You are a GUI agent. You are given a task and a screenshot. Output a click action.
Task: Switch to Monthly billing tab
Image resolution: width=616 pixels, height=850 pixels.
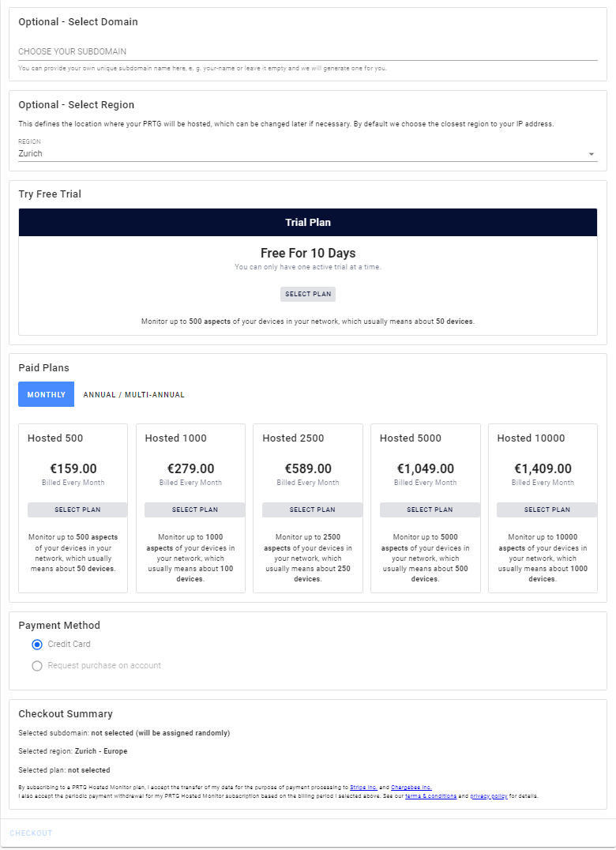(x=46, y=394)
